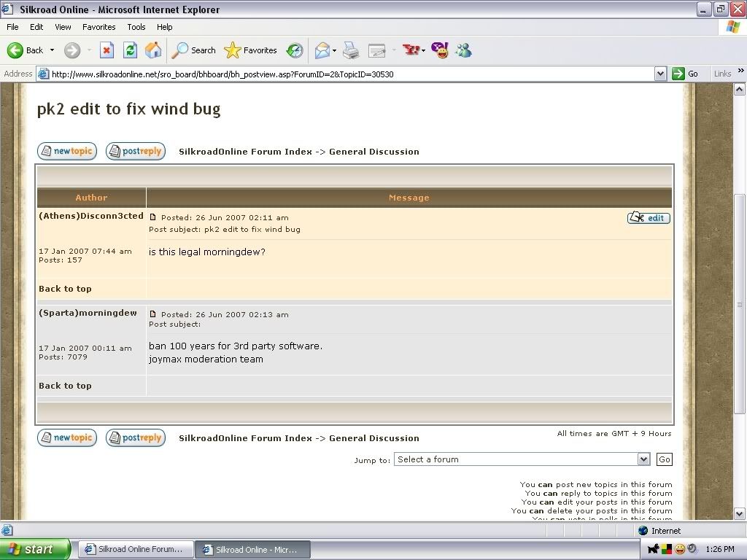Click the Back navigation button
Viewport: 747px width, 560px height.
pos(26,50)
